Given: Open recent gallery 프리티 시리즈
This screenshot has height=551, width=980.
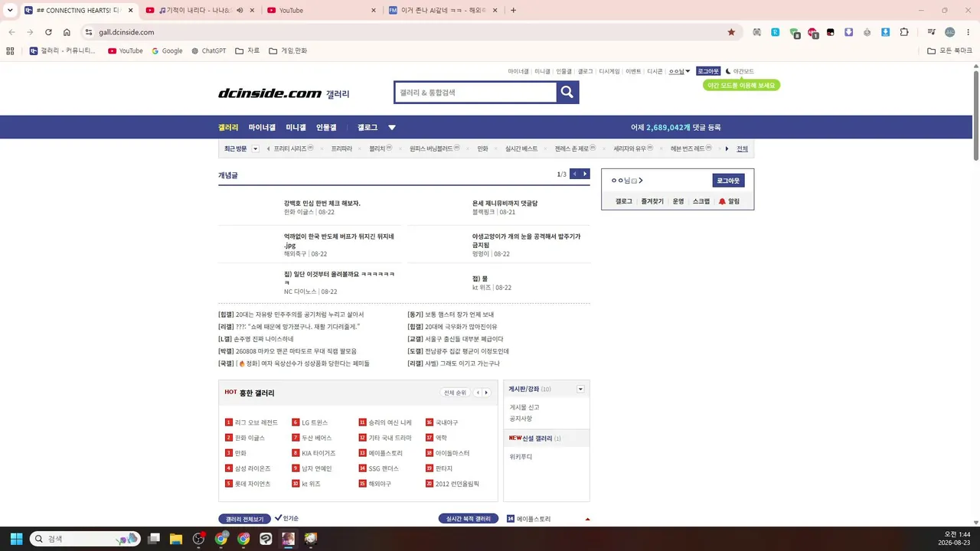Looking at the screenshot, I should pyautogui.click(x=290, y=148).
